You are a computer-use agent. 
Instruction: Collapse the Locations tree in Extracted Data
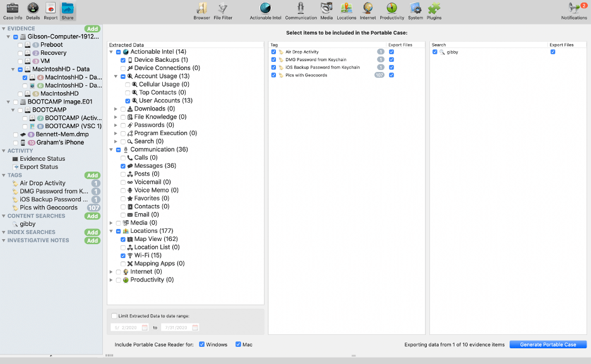pyautogui.click(x=111, y=230)
